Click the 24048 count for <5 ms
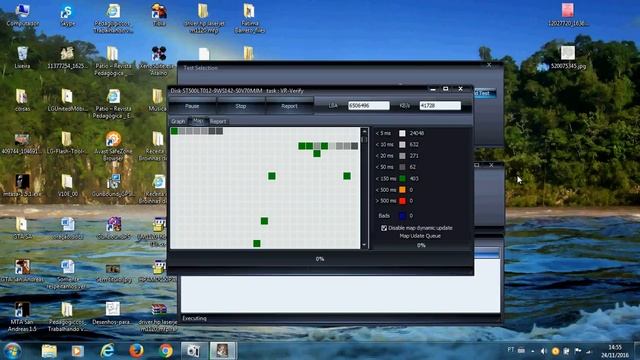 [x=417, y=133]
